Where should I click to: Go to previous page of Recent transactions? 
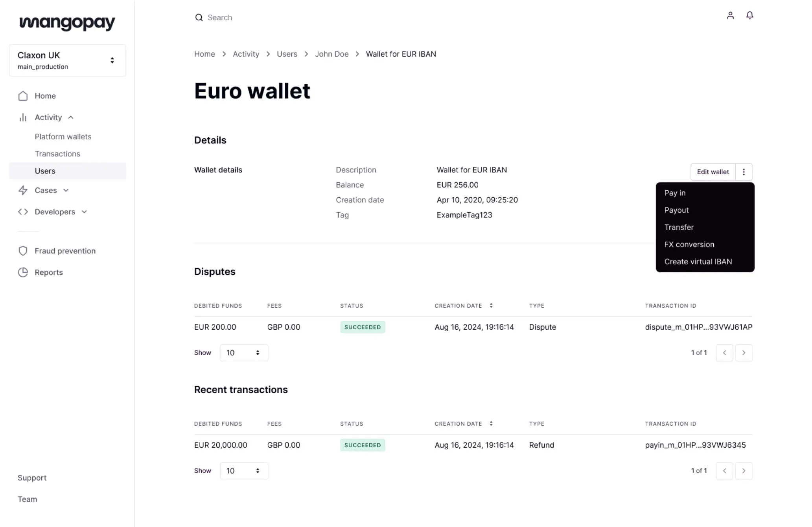(x=724, y=470)
